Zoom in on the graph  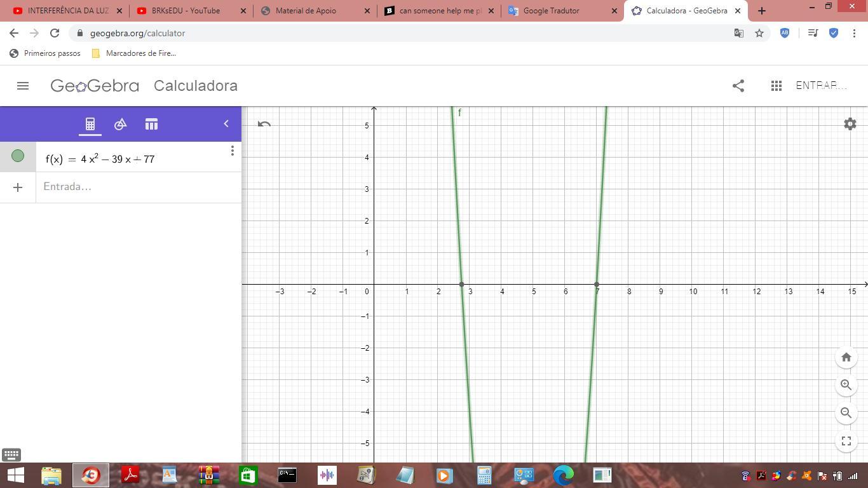point(846,385)
